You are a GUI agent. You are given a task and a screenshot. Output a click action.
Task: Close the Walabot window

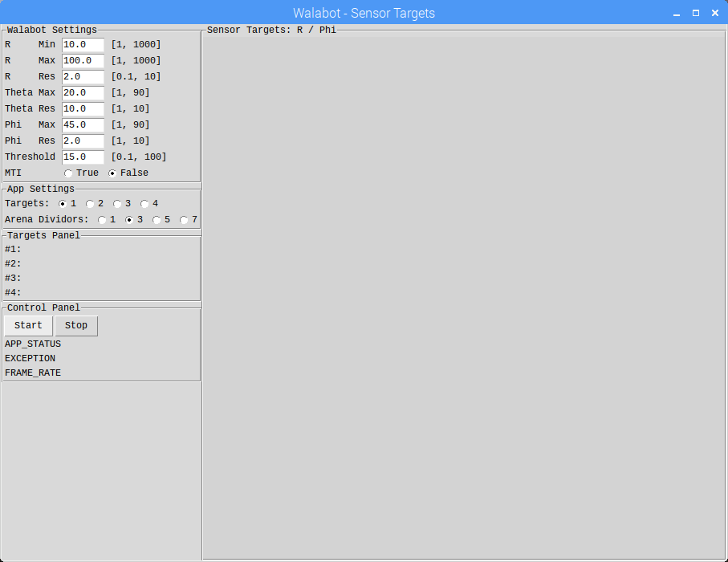pyautogui.click(x=715, y=13)
